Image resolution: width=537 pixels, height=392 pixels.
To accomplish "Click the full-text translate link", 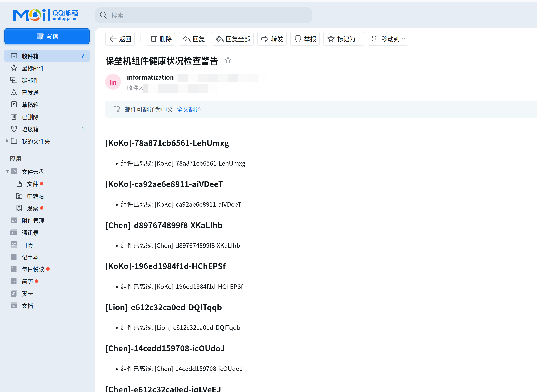I will 189,109.
